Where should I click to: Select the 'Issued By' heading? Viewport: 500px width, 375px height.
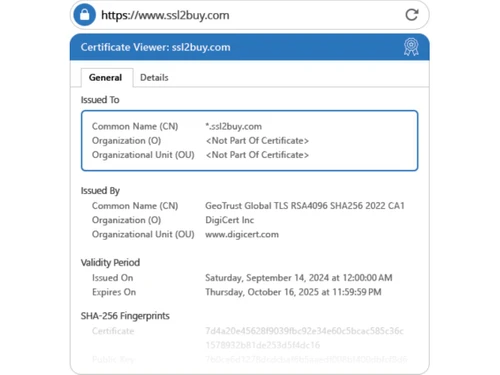[100, 191]
